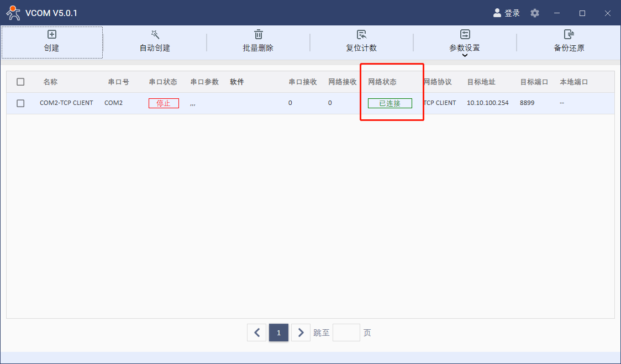Click the 备份还原 backup restore icon
The height and width of the screenshot is (364, 621).
(569, 35)
